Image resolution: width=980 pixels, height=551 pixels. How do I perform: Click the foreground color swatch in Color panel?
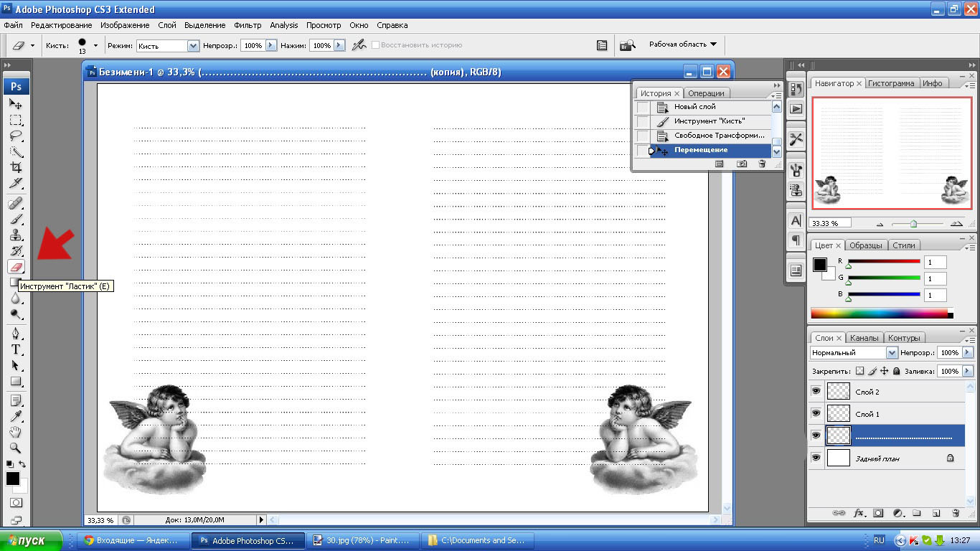[x=819, y=265]
